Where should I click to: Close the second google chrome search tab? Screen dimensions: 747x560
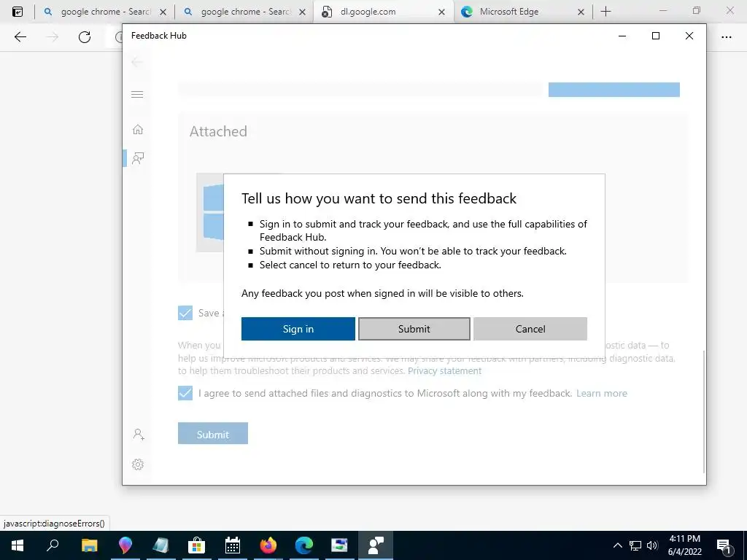click(x=302, y=12)
